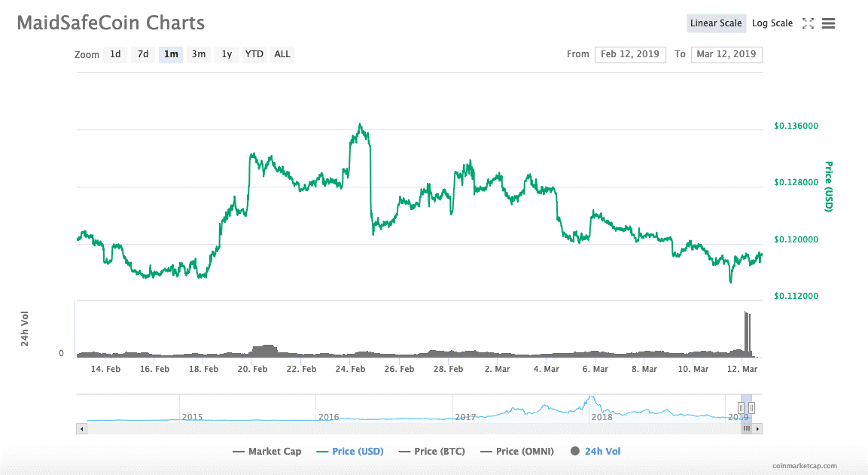
Task: Edit the From date field
Action: point(630,54)
